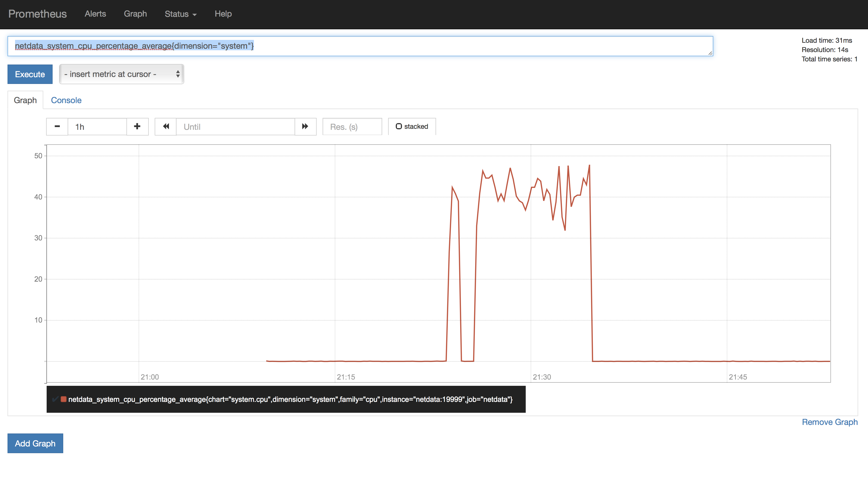Click the minus icon to decrease range
The image size is (868, 484).
[x=57, y=126]
